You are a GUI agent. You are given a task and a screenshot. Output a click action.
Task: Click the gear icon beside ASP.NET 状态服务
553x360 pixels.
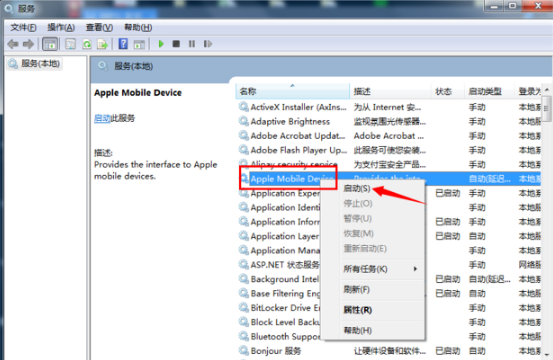click(243, 264)
